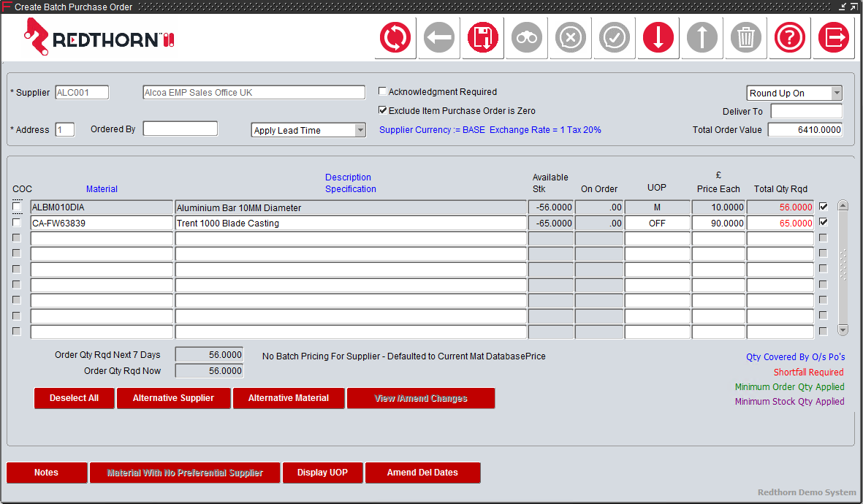863x504 pixels.
Task: Click the red down arrow toolbar icon
Action: pyautogui.click(x=658, y=37)
